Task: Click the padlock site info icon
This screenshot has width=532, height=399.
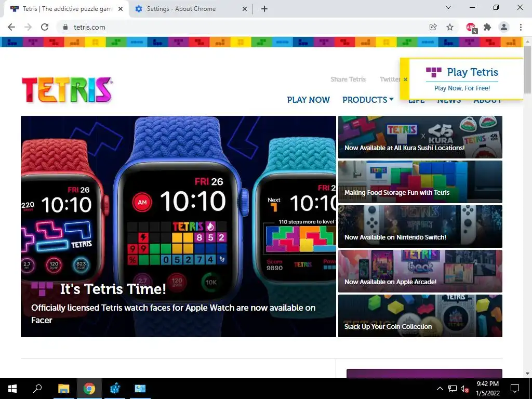Action: pos(65,27)
